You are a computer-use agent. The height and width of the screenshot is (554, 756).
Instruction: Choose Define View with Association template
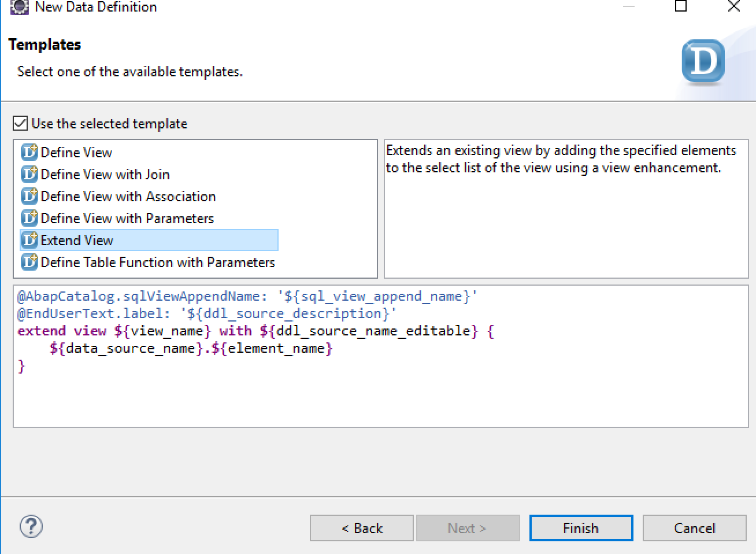coord(128,196)
